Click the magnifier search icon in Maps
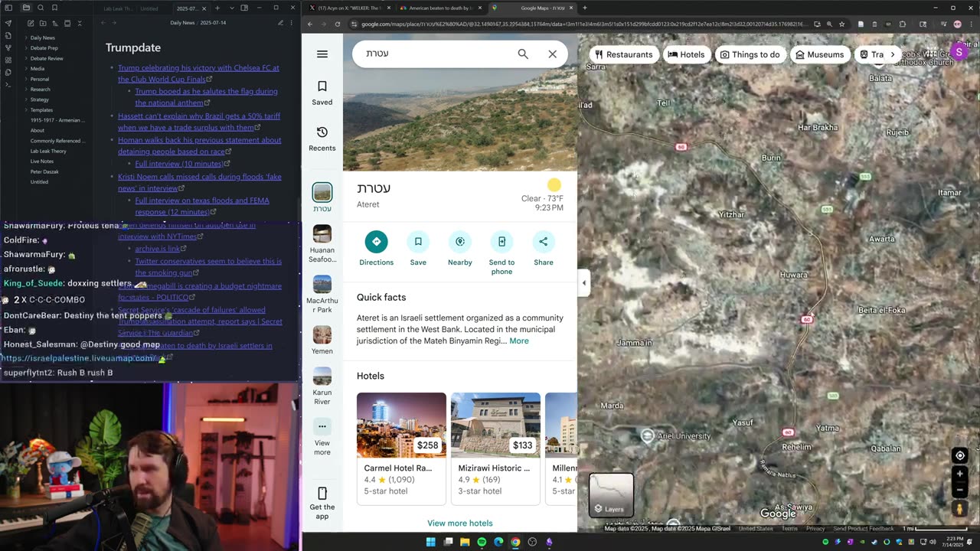This screenshot has width=980, height=551. point(523,54)
